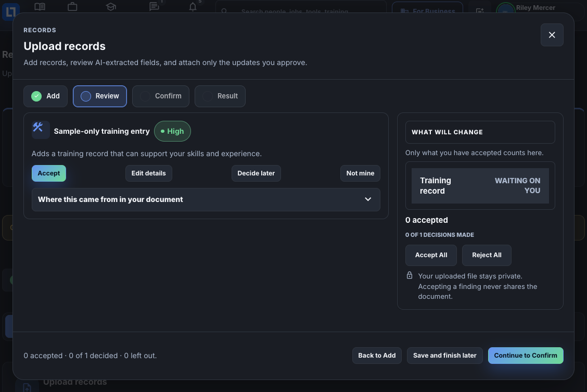Click the 0 OF 1 DECISIONS MADE text
This screenshot has width=587, height=392.
[x=440, y=235]
